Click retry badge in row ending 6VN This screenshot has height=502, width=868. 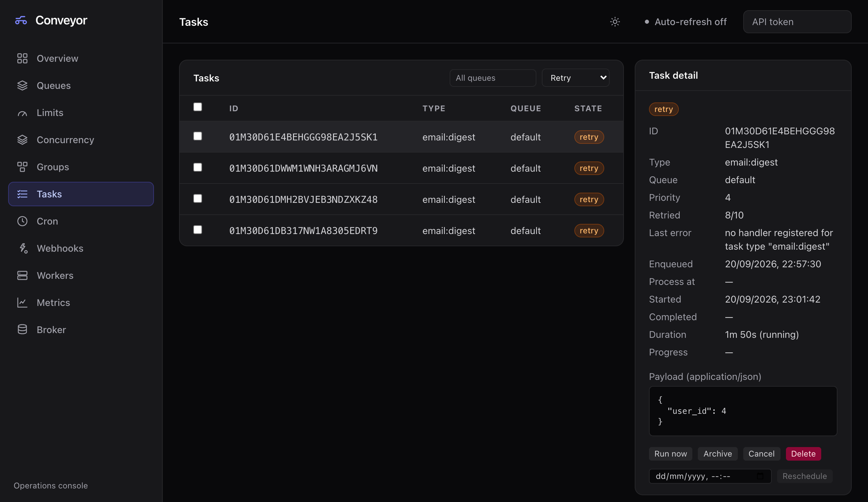589,168
